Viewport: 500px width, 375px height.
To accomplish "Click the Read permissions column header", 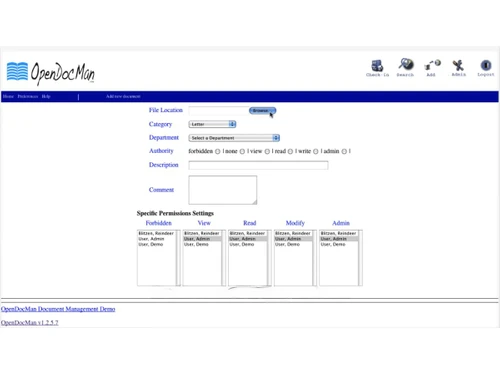I will [250, 223].
